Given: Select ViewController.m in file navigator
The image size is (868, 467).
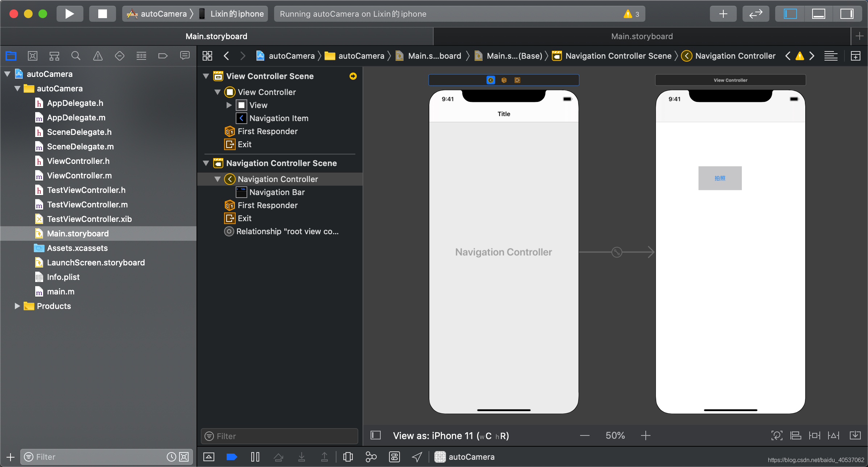Looking at the screenshot, I should 79,175.
